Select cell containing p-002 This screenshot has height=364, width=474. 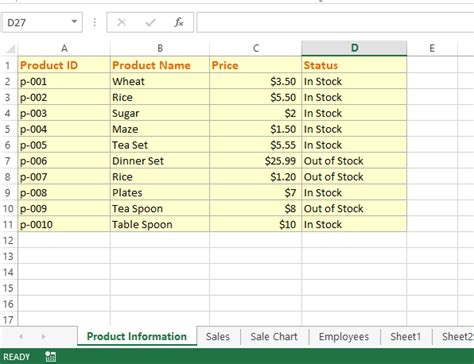click(x=64, y=97)
